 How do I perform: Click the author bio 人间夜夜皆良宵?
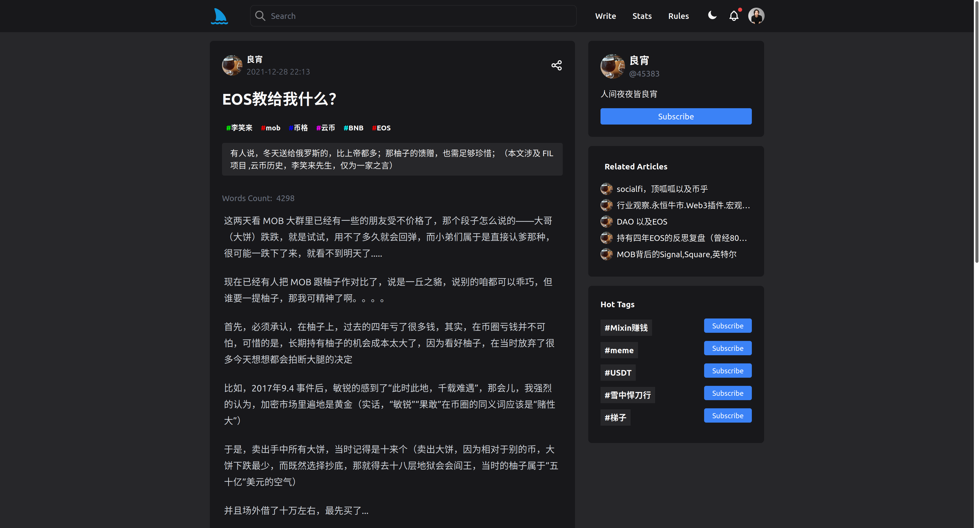[x=629, y=94]
